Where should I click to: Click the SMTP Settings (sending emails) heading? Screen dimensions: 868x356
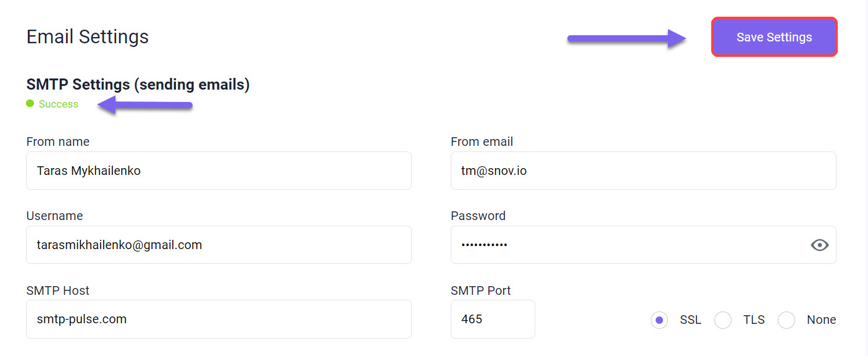pos(138,85)
